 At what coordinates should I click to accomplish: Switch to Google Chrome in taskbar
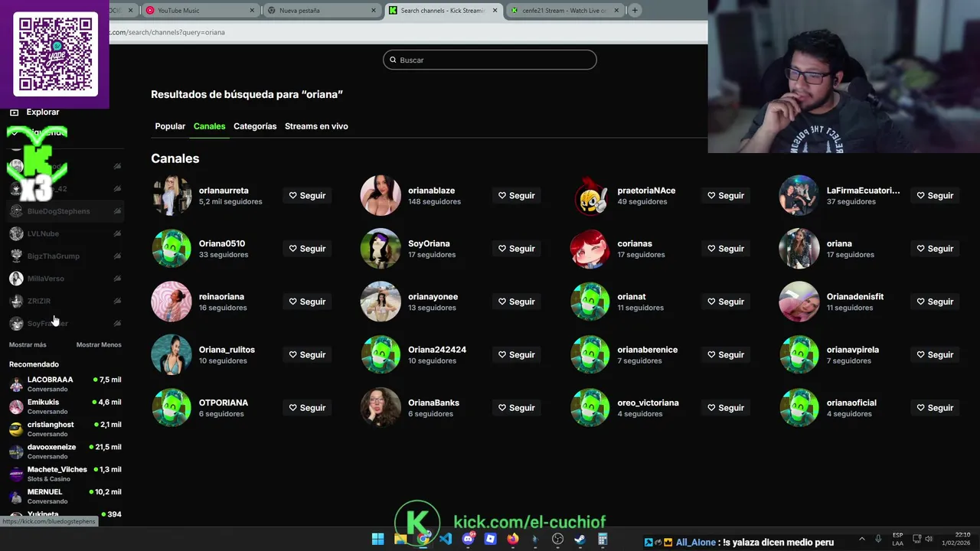[423, 540]
